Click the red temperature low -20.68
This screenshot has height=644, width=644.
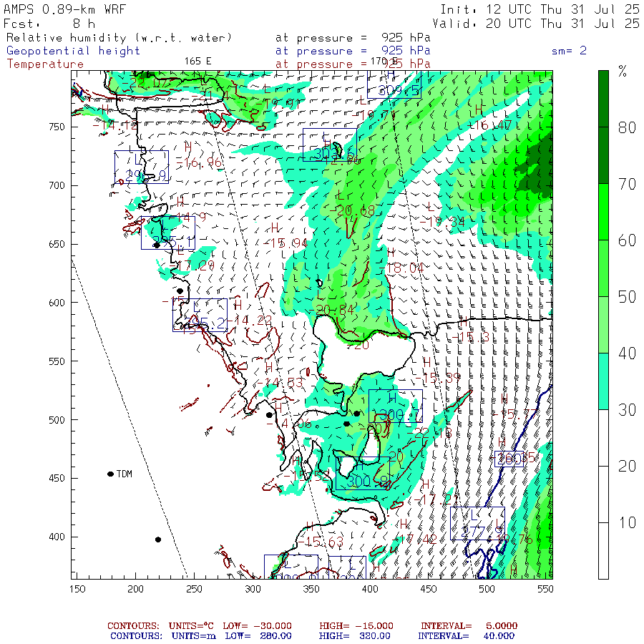click(x=352, y=211)
